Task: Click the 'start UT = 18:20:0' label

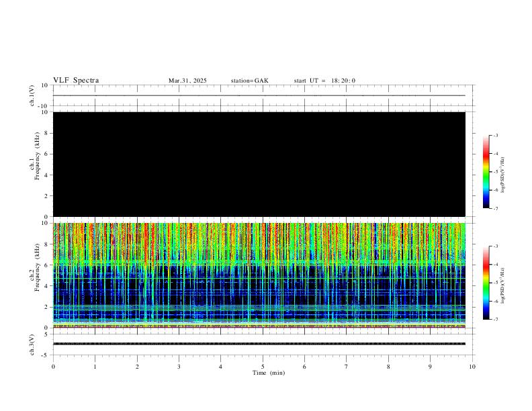Action: [324, 81]
